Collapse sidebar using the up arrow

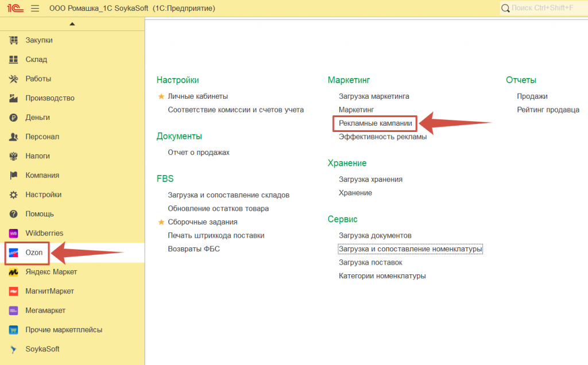click(x=72, y=24)
